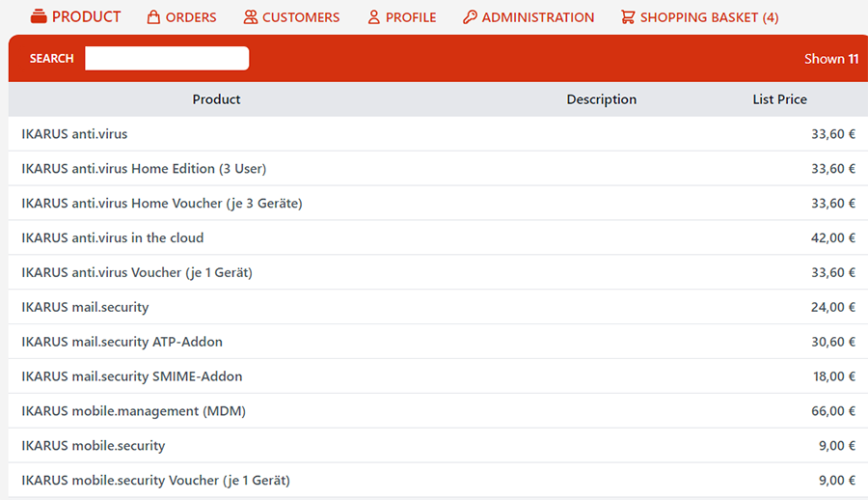Screen dimensions: 868x500
Task: Click the 42,00 € list price
Action: point(833,237)
